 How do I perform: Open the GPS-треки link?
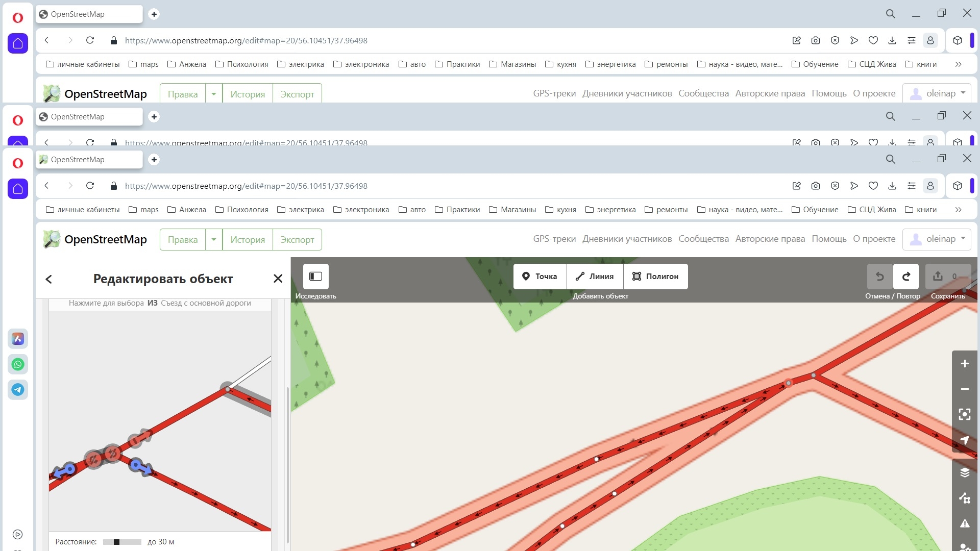click(554, 239)
